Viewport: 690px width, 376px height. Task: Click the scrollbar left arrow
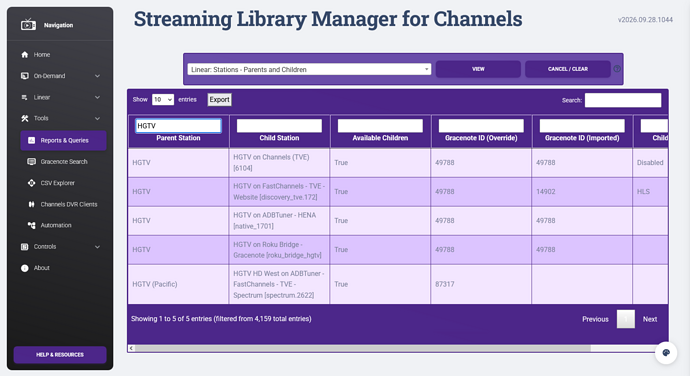pyautogui.click(x=131, y=348)
